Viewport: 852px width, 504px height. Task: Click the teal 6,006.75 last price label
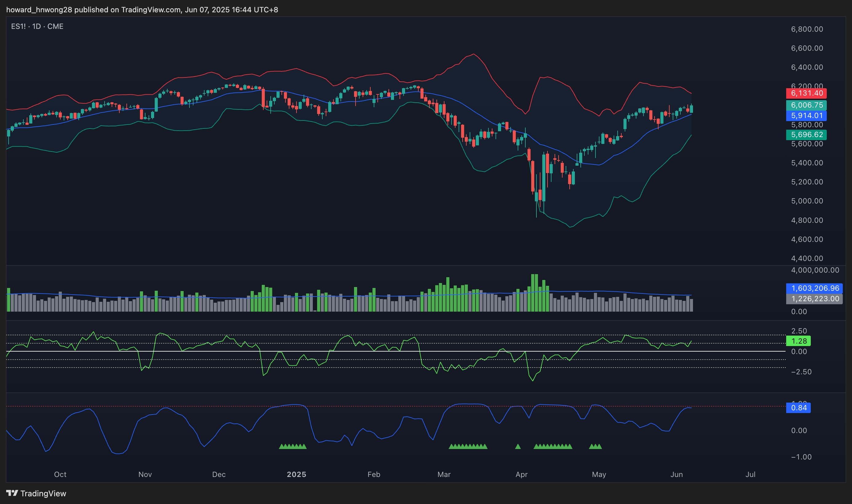806,105
